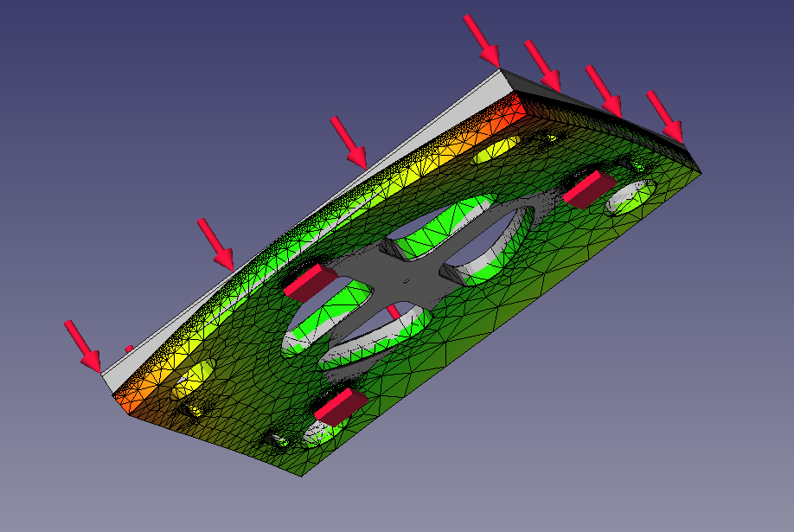Click the red fixed block near right edge
Viewport: 794px width, 532px height.
[x=588, y=187]
